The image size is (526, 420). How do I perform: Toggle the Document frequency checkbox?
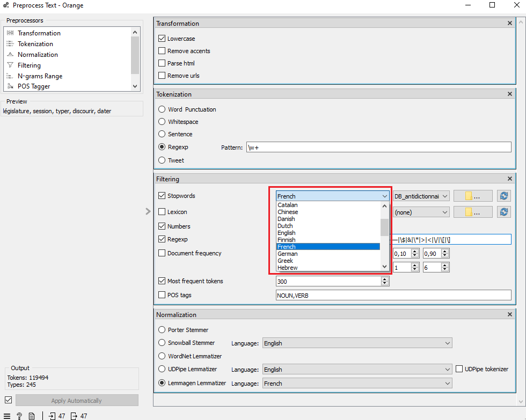[162, 253]
